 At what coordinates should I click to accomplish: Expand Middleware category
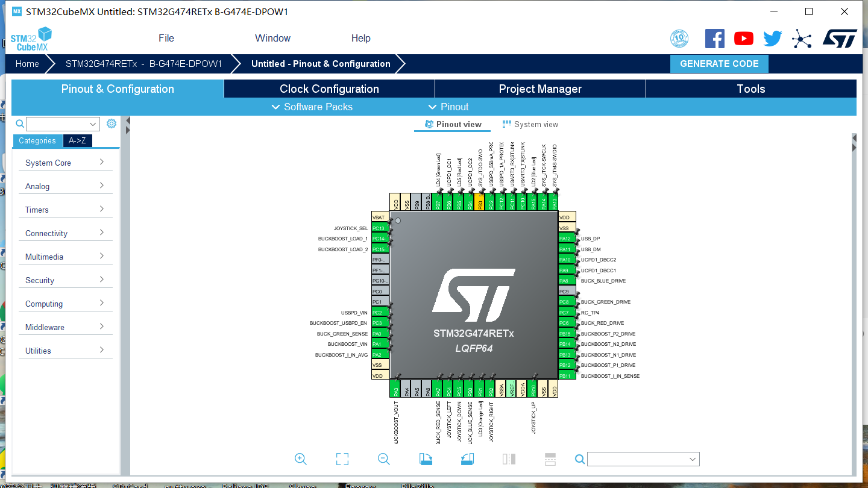coord(65,327)
